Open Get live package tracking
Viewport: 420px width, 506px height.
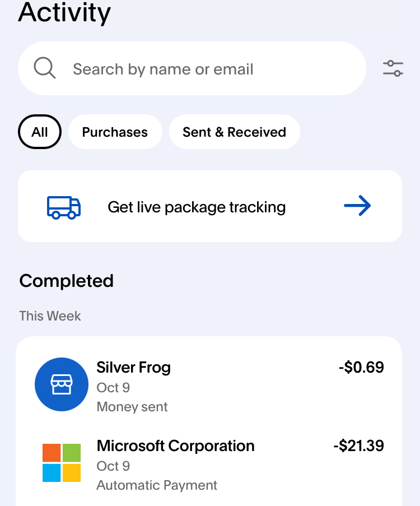(x=197, y=207)
